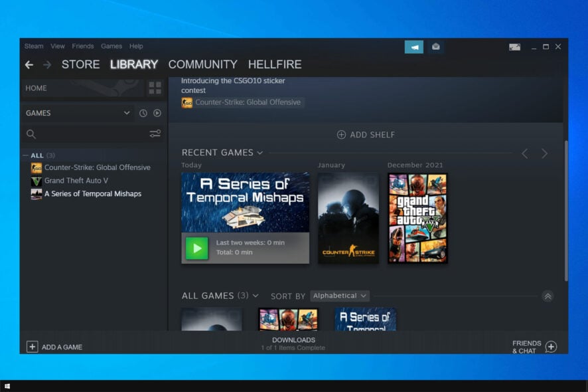Image resolution: width=588 pixels, height=392 pixels.
Task: Click ADD A GAME at bottom left
Action: click(54, 347)
